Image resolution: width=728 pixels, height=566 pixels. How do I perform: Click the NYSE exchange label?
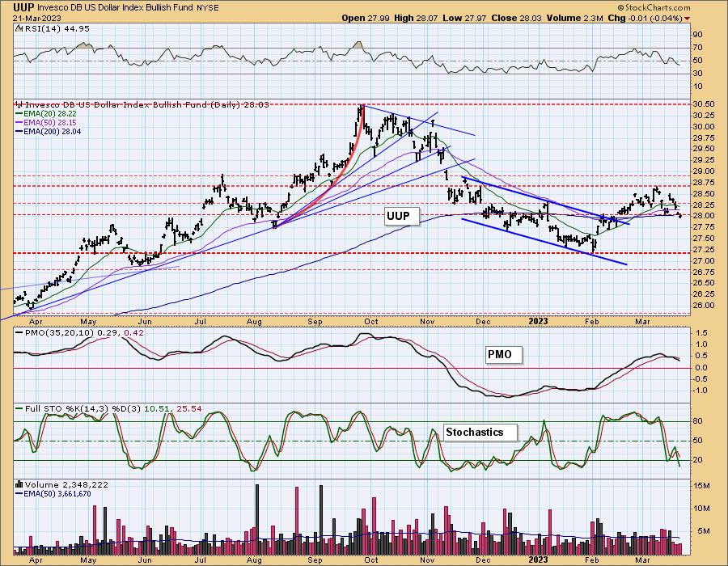point(208,8)
